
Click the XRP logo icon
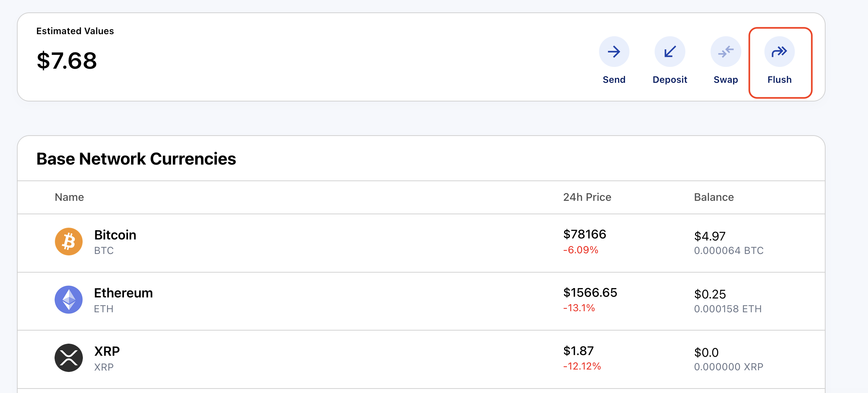tap(69, 358)
